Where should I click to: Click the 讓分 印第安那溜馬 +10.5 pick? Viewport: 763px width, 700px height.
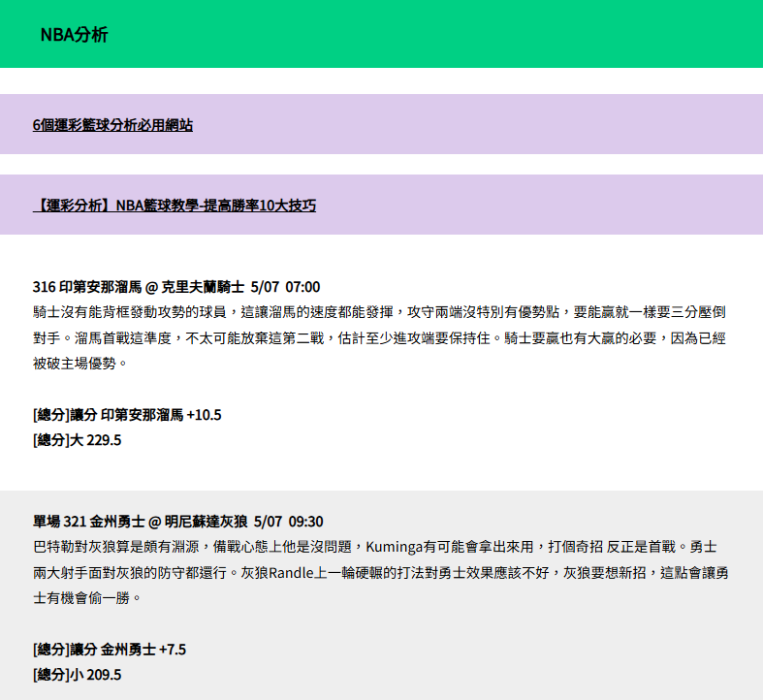point(127,415)
